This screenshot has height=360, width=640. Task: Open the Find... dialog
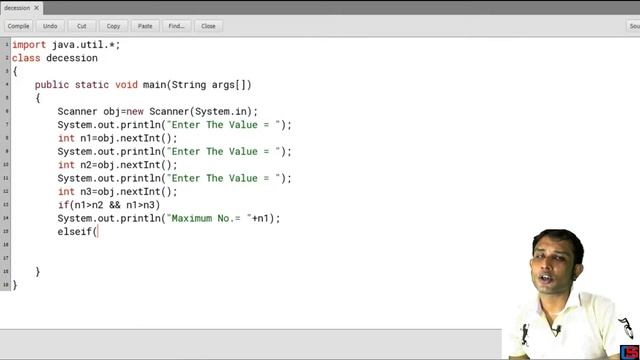pos(176,26)
